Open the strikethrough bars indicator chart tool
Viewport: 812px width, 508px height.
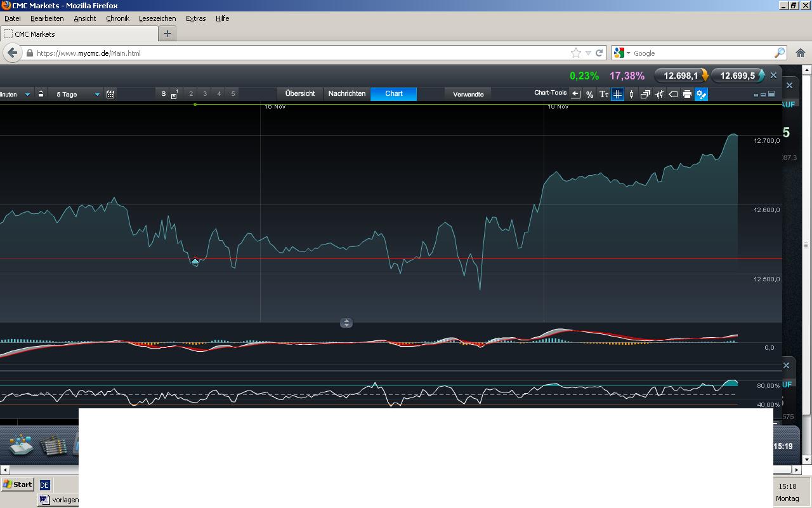tap(659, 95)
